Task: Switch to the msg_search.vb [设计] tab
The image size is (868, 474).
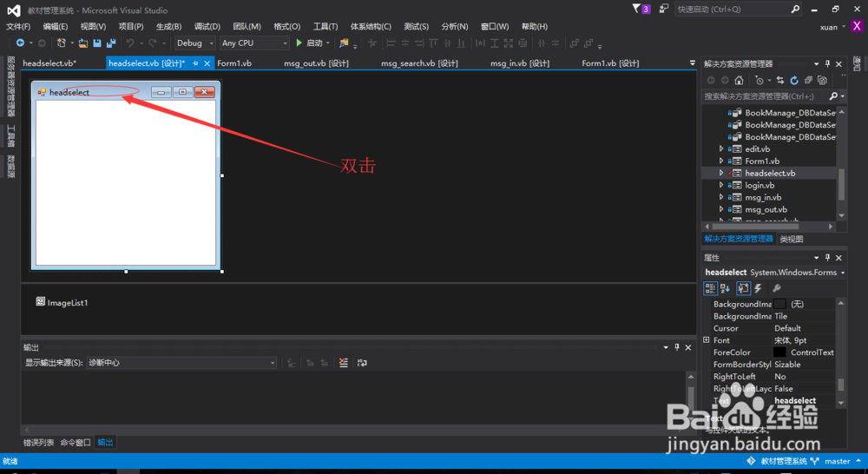Action: (x=419, y=63)
